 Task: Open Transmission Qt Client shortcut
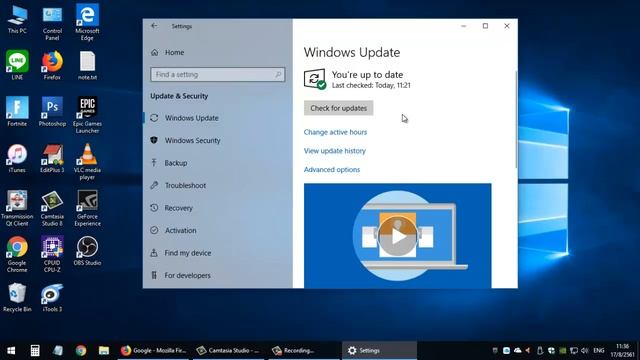(x=17, y=208)
